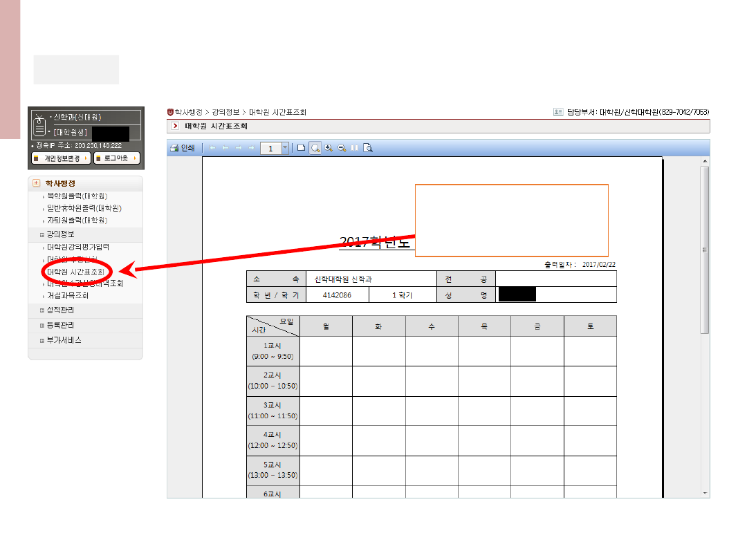
Task: Click the zoom out magnifier icon
Action: tap(342, 148)
